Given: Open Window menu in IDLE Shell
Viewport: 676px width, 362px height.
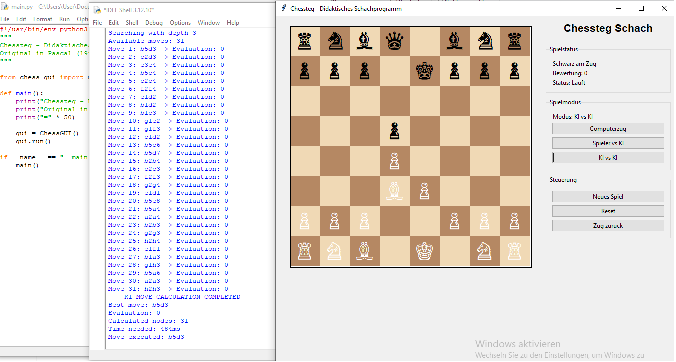Looking at the screenshot, I should pyautogui.click(x=209, y=22).
